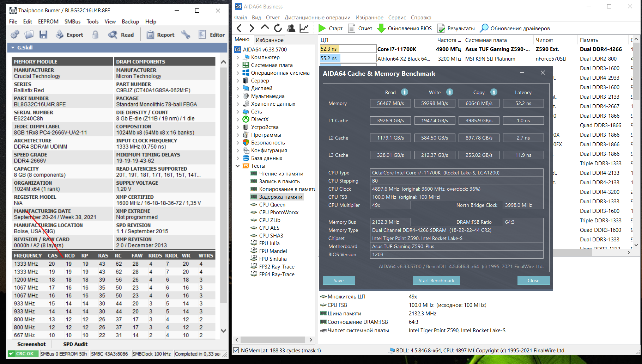Click the AIDA64 forward arrow
Screen dimensions: 642x364
(252, 28)
